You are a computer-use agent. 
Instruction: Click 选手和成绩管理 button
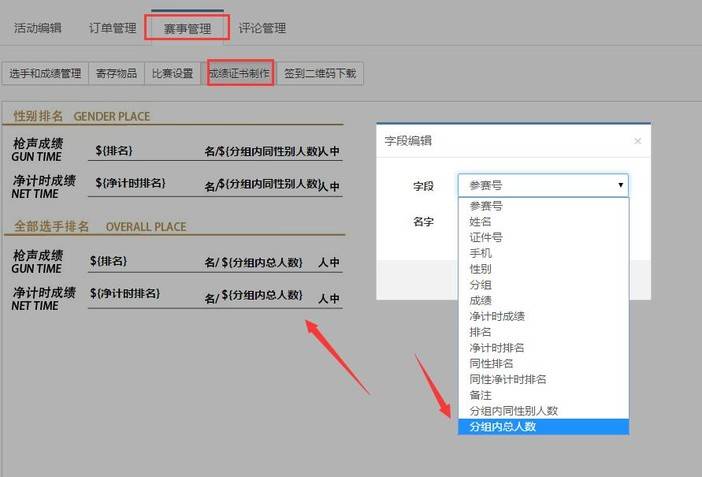45,74
